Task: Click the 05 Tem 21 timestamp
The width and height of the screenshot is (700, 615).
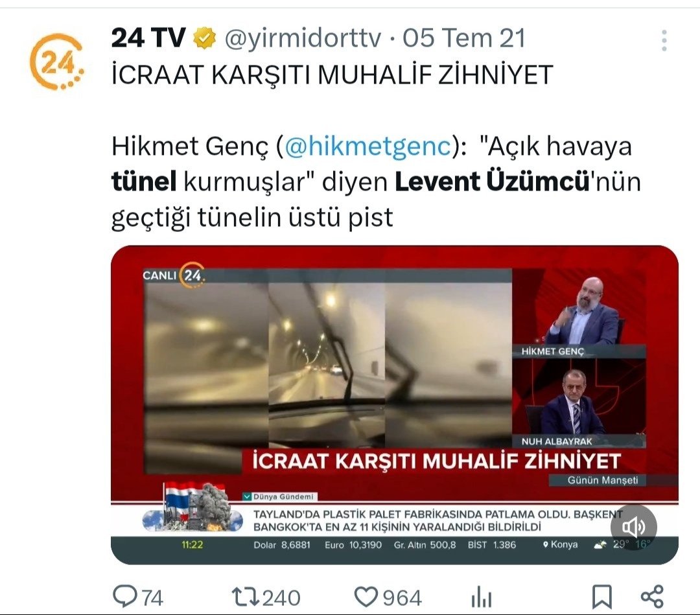Action: [464, 38]
